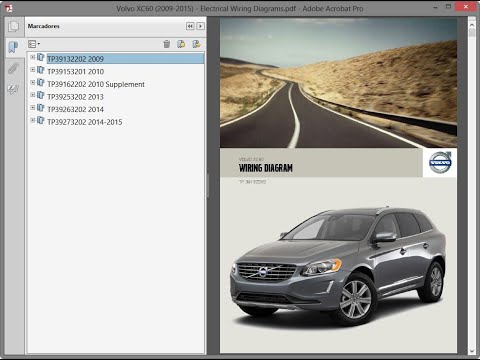Screen dimensions: 480x360
Task: Select bookmark TP39263202 2014
Action: point(76,109)
